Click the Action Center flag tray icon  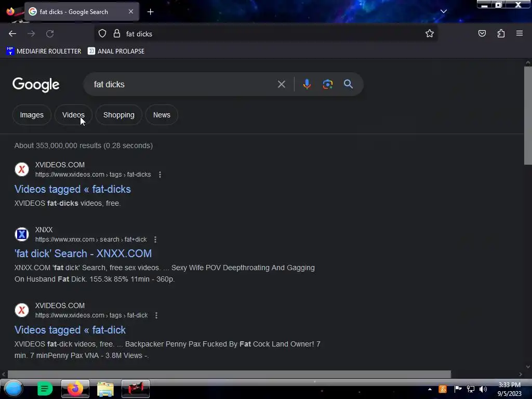(458, 389)
